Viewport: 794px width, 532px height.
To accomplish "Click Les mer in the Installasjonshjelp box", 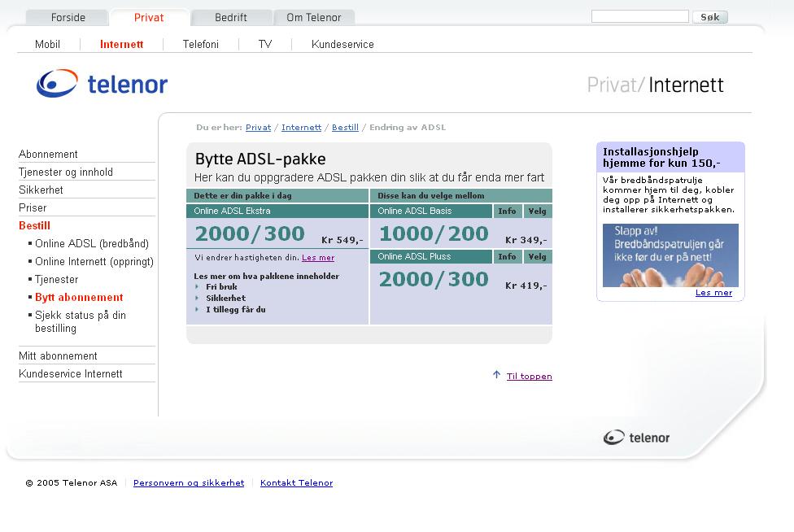I will point(713,293).
